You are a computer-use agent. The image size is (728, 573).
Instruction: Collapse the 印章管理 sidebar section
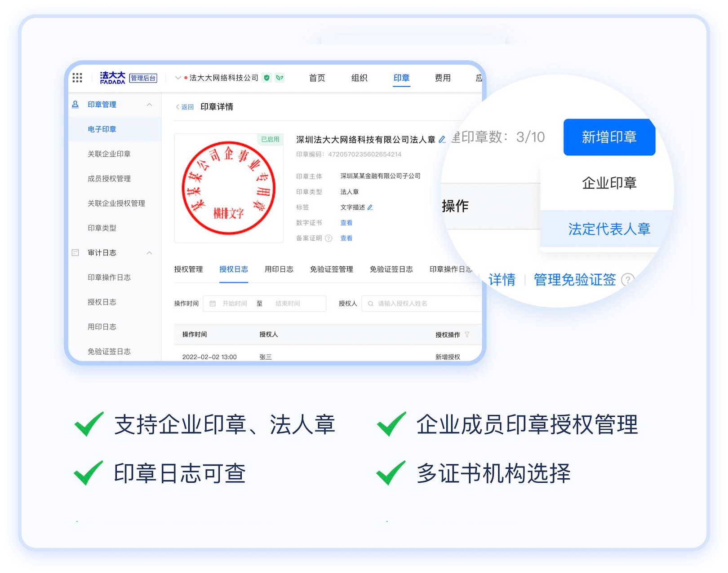pos(150,105)
